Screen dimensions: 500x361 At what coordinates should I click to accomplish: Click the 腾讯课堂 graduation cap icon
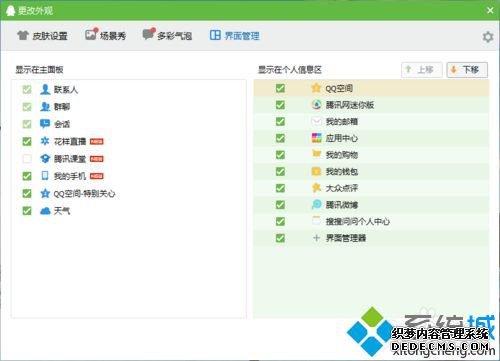(x=45, y=159)
